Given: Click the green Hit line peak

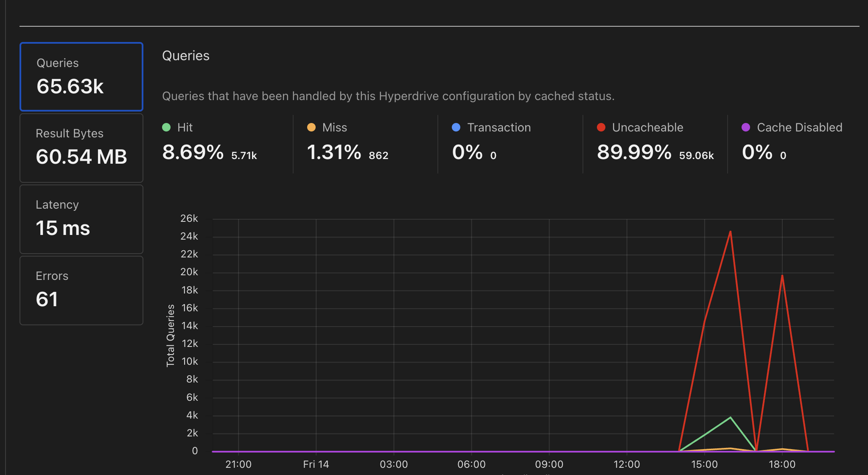Looking at the screenshot, I should (x=730, y=417).
